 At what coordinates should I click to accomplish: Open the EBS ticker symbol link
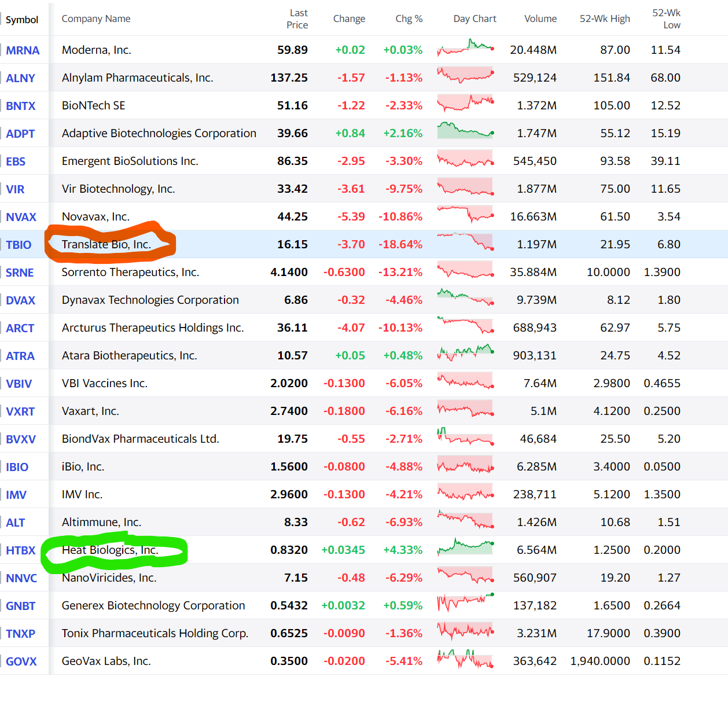click(16, 161)
